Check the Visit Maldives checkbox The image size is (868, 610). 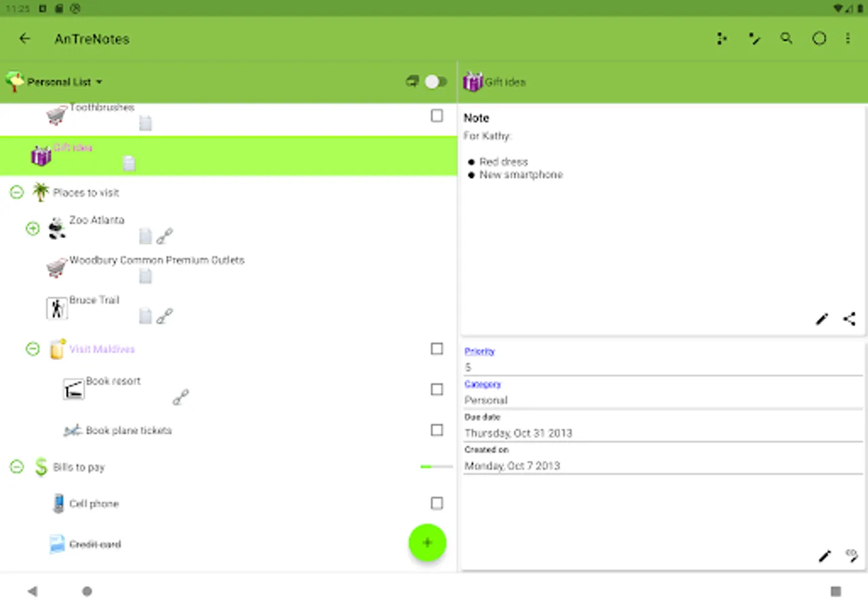tap(437, 348)
